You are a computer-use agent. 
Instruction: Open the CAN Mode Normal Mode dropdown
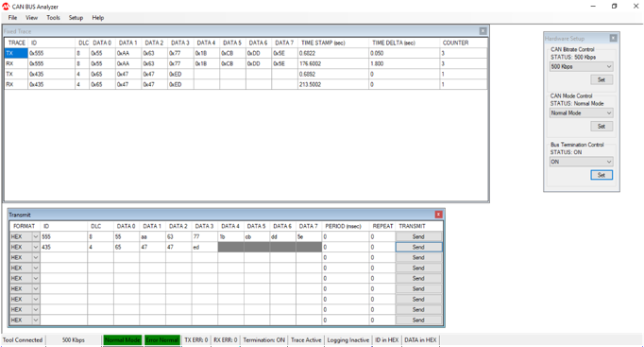pyautogui.click(x=609, y=113)
